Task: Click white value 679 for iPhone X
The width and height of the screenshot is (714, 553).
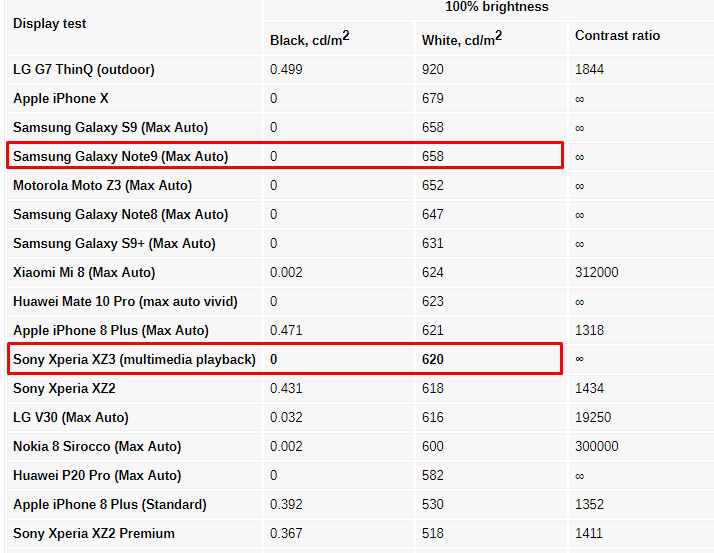Action: (433, 98)
